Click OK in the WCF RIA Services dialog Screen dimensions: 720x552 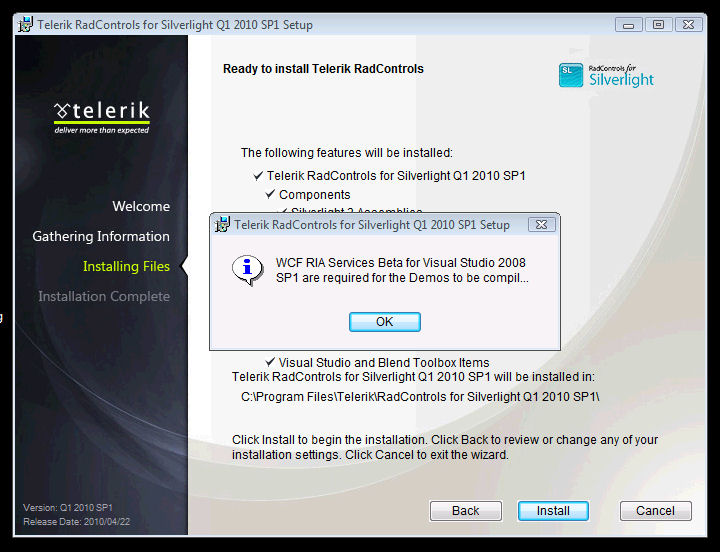click(x=384, y=322)
